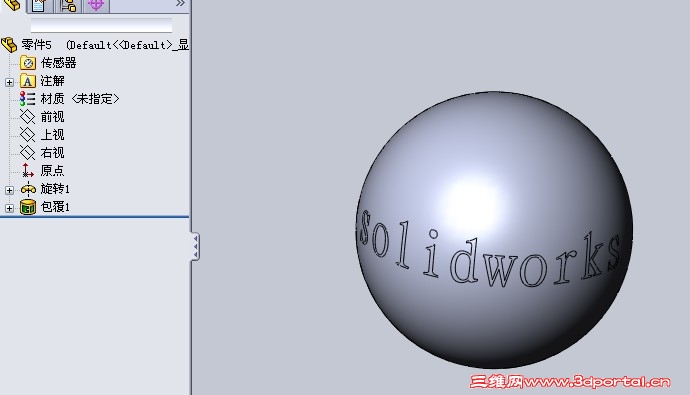Click the 原点 origin icon
This screenshot has width=690, height=395.
[x=28, y=170]
